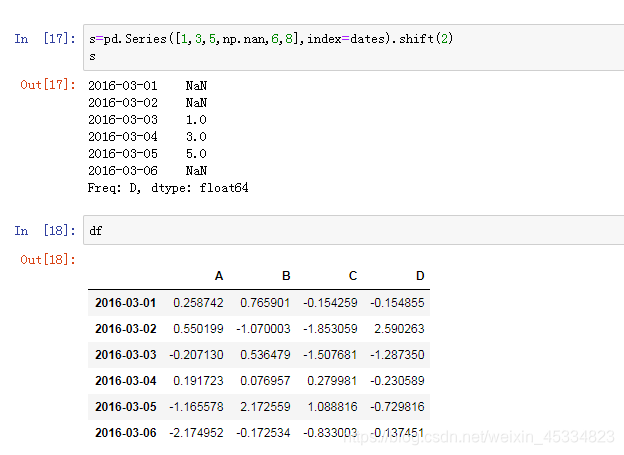Click column header B in the dataframe
This screenshot has height=455, width=624.
coord(286,276)
